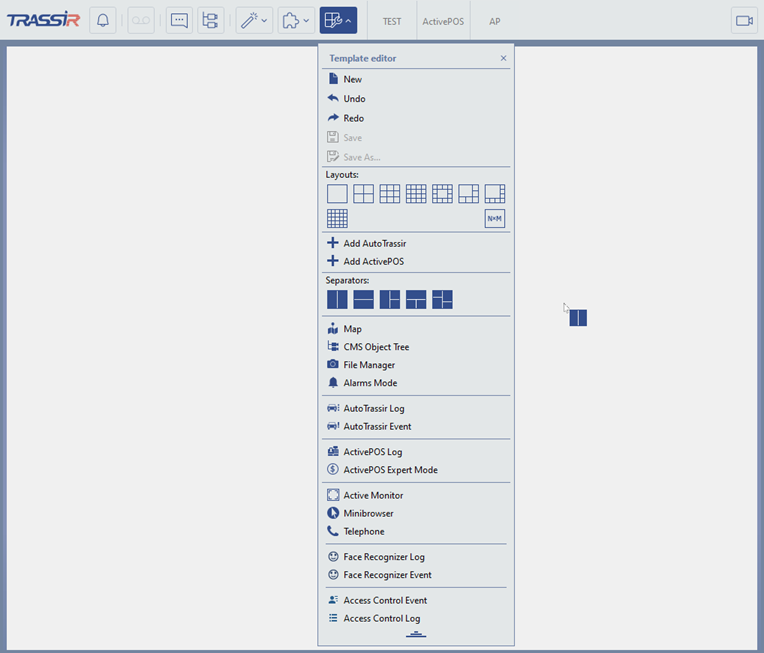
Task: Pick the vertical split separator
Action: pos(337,299)
